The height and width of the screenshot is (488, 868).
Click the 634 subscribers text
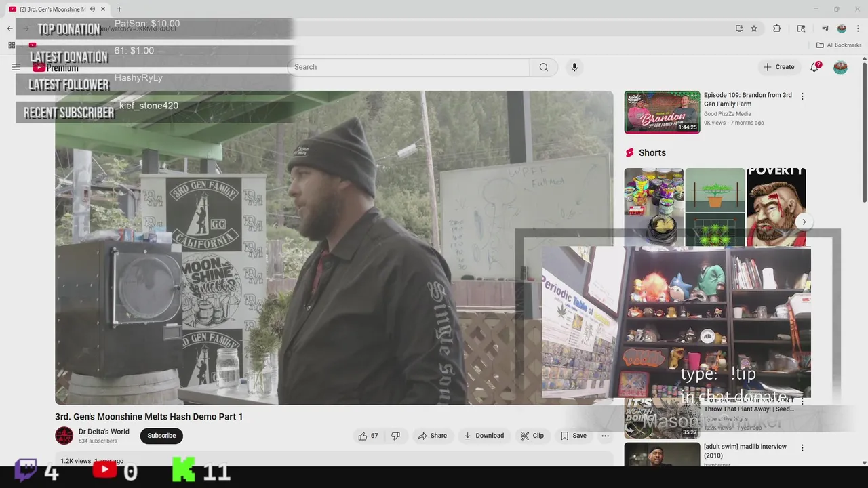[x=98, y=441]
